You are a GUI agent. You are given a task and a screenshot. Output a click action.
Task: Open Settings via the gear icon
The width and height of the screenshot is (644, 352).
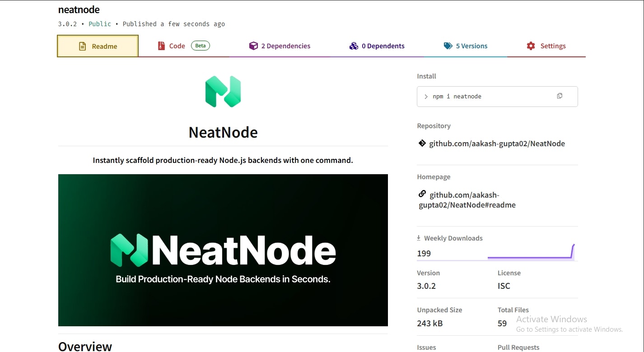pos(531,46)
